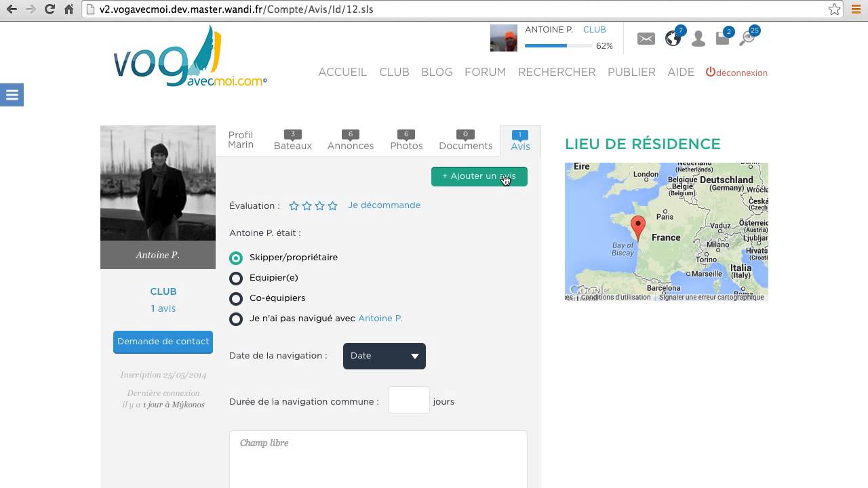Screen dimensions: 868x488
Task: Click the red map location pin
Action: point(637,229)
